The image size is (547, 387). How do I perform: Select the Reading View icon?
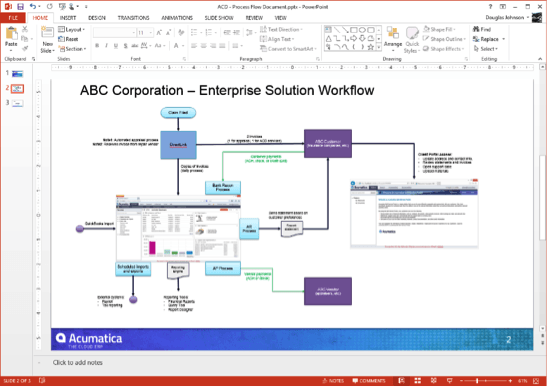tap(434, 381)
